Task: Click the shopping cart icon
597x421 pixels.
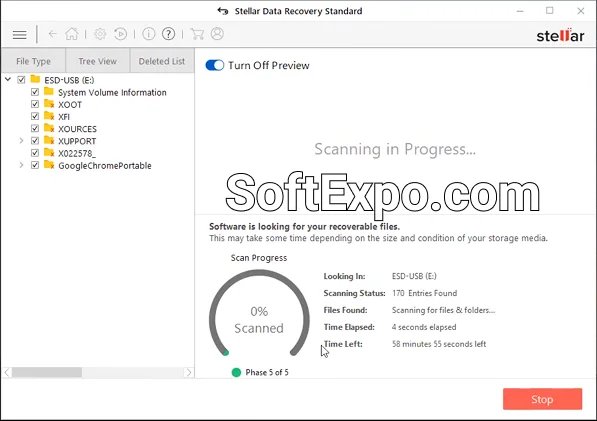Action: (197, 34)
